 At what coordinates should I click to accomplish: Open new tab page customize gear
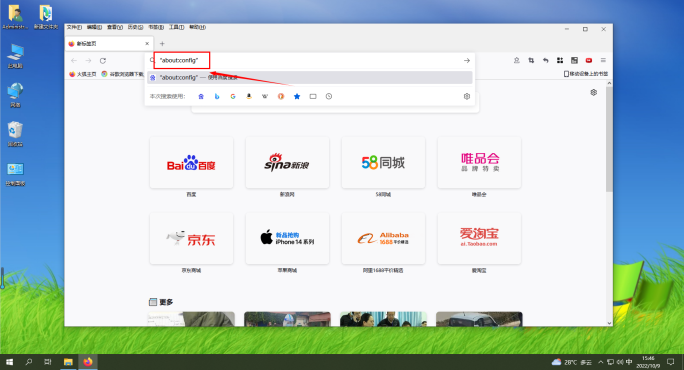594,92
